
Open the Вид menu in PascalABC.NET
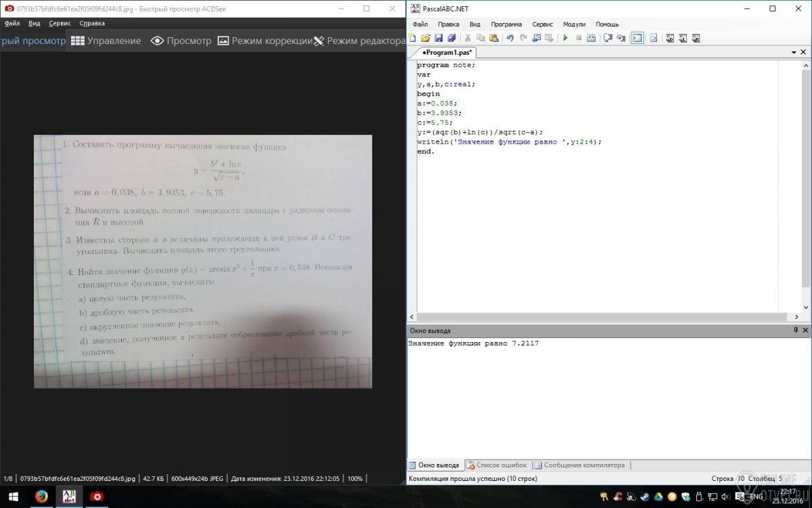[x=475, y=24]
